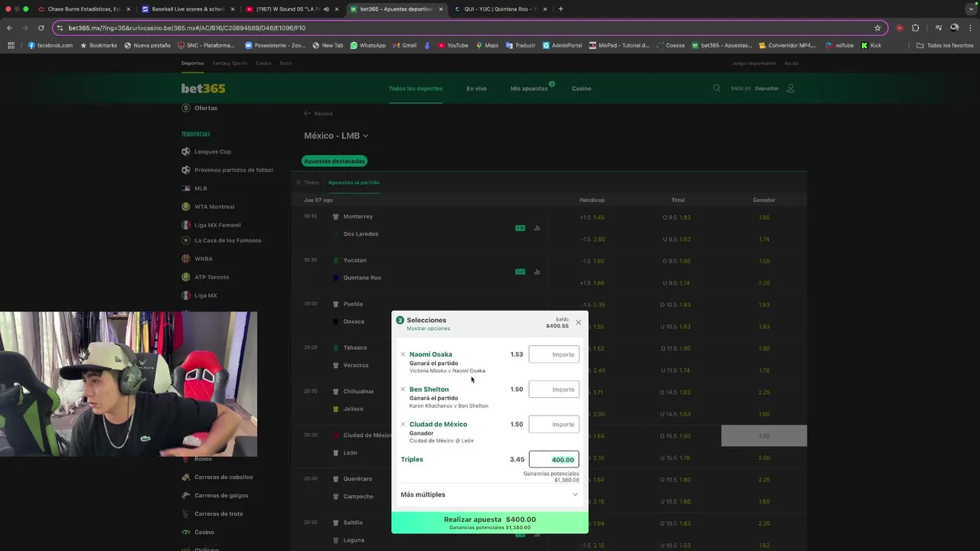
Task: Close the Selecciones bet slip
Action: [578, 322]
